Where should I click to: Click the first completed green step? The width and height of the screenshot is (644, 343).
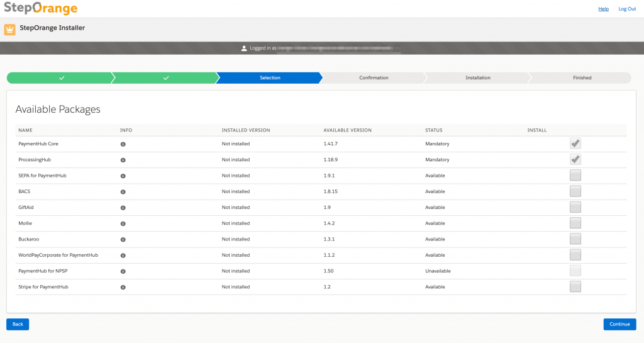point(61,78)
